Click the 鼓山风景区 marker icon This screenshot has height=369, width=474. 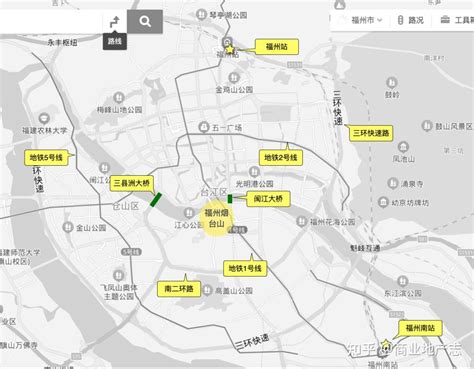coord(426,126)
